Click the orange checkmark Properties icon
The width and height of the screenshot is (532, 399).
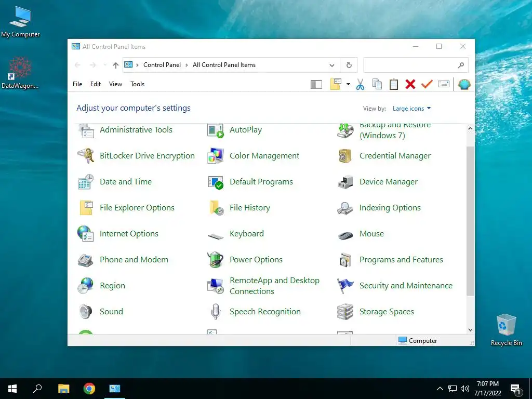pos(427,84)
